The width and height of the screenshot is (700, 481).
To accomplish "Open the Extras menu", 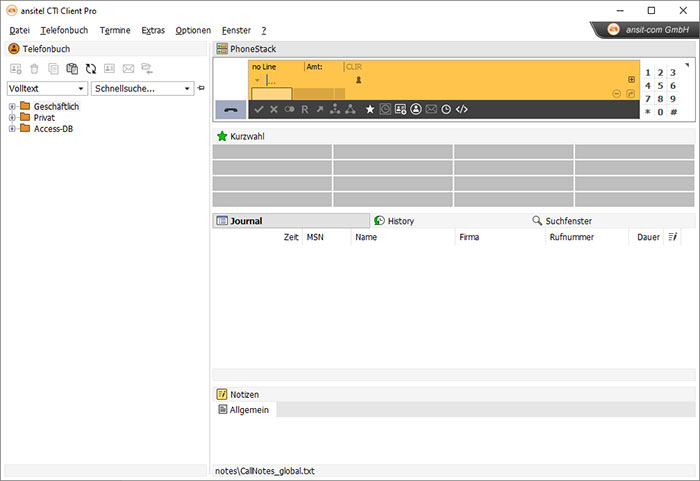I will pyautogui.click(x=153, y=30).
